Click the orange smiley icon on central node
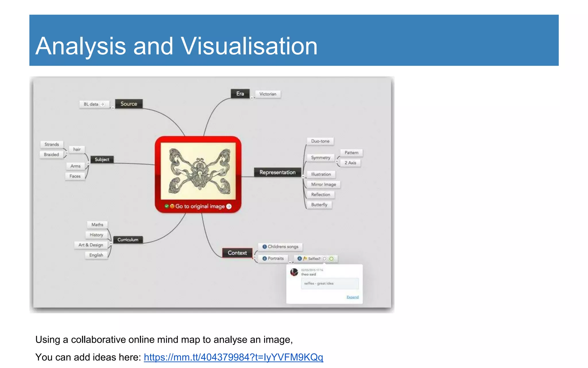The image size is (588, 368). pyautogui.click(x=172, y=206)
